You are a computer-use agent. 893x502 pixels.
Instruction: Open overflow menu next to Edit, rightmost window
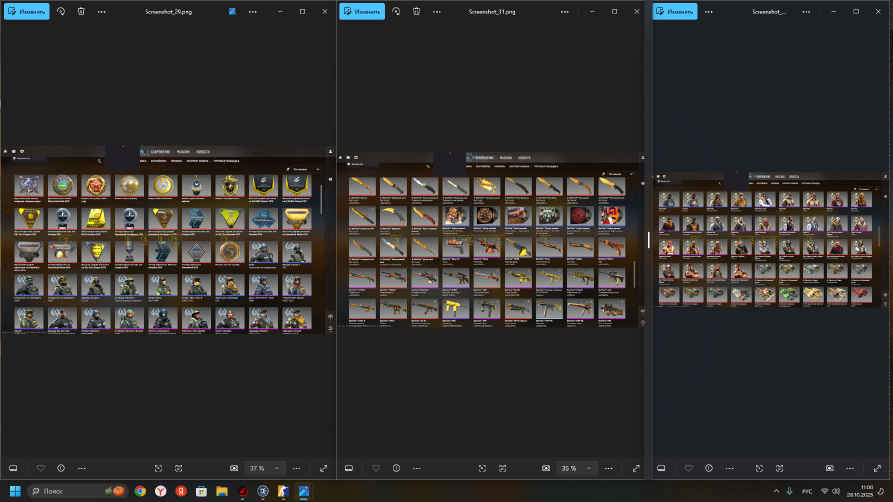[708, 11]
